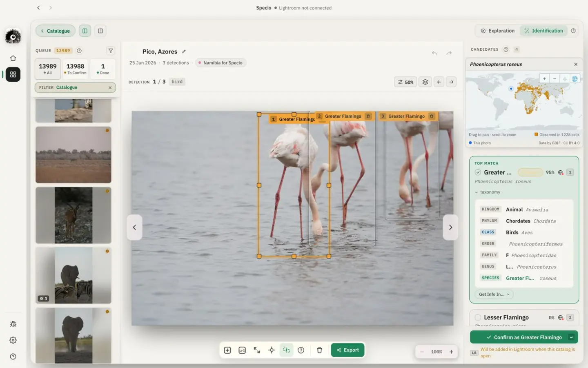Click the redo arrow
This screenshot has height=368, width=588.
pyautogui.click(x=449, y=53)
